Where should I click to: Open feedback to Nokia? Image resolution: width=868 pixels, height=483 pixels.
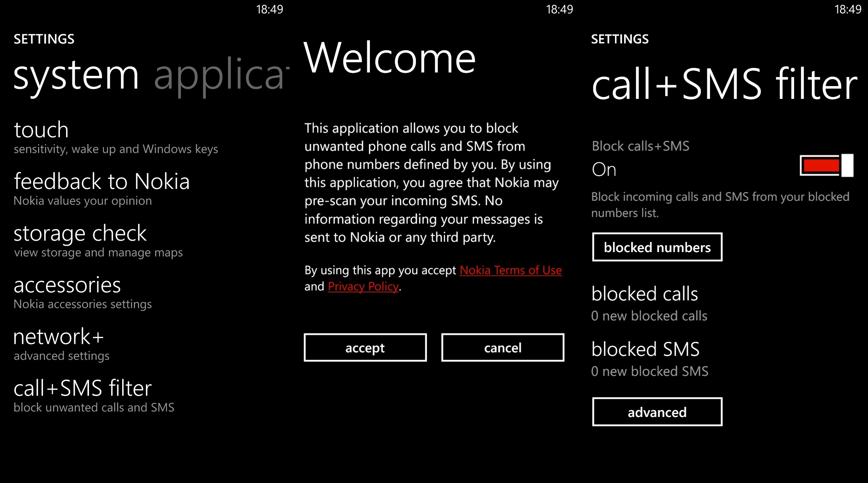101,182
